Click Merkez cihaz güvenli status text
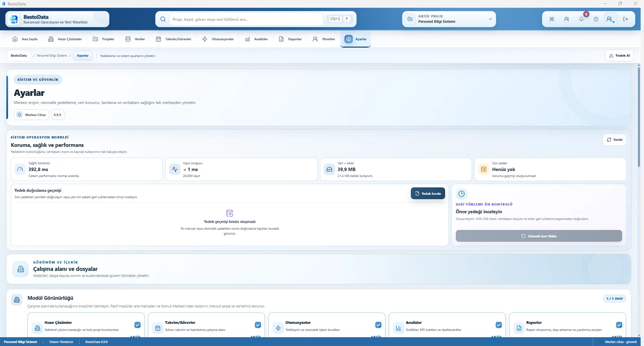644x346 pixels. (621, 342)
